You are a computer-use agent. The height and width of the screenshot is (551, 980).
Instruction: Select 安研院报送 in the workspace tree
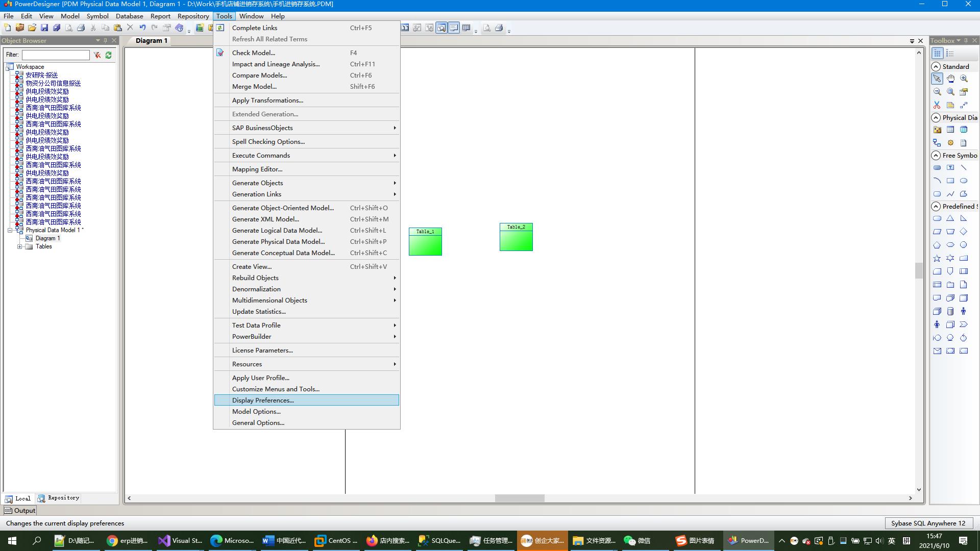(x=42, y=76)
